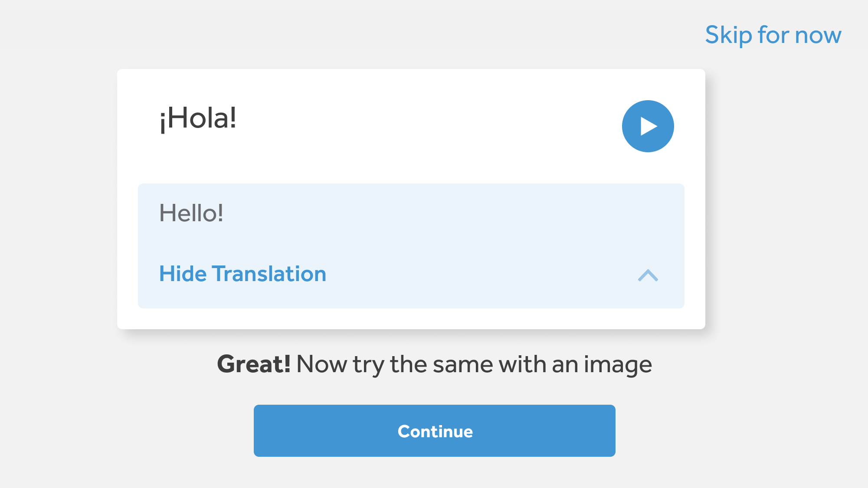Click the Hide Translation toggle text
Screen dimensions: 868x488
(x=242, y=274)
